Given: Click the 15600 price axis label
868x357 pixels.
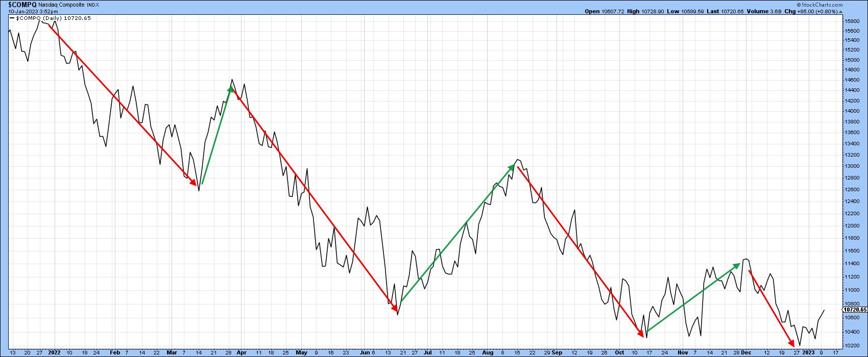Looking at the screenshot, I should click(852, 31).
